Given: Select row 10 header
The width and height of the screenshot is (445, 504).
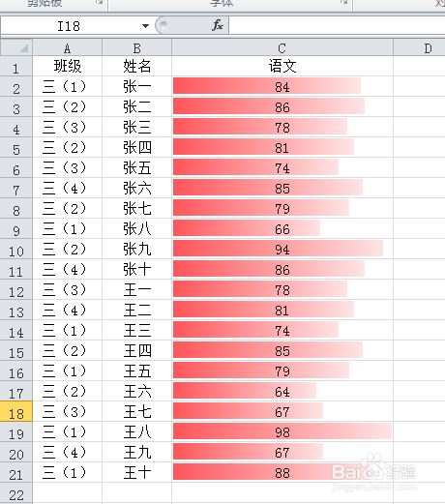Looking at the screenshot, I should [16, 250].
